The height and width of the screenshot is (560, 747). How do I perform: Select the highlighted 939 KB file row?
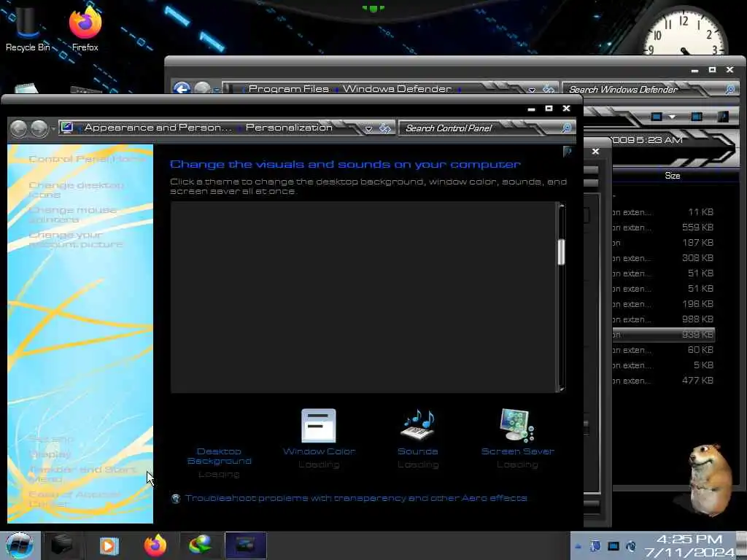pos(663,335)
